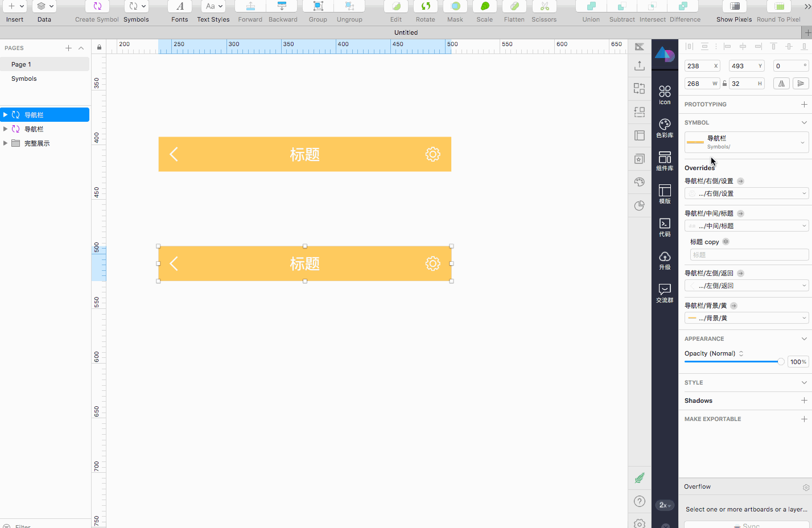Open the Text Styles dropdown

213,6
